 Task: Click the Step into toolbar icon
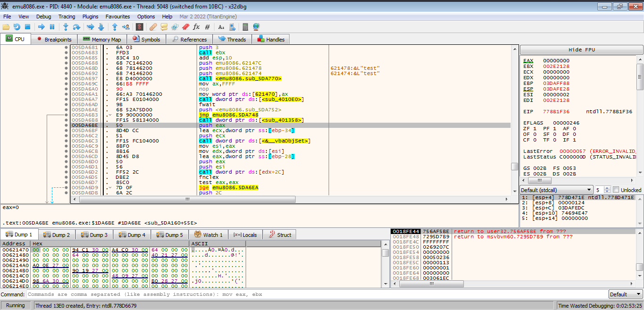[x=66, y=27]
